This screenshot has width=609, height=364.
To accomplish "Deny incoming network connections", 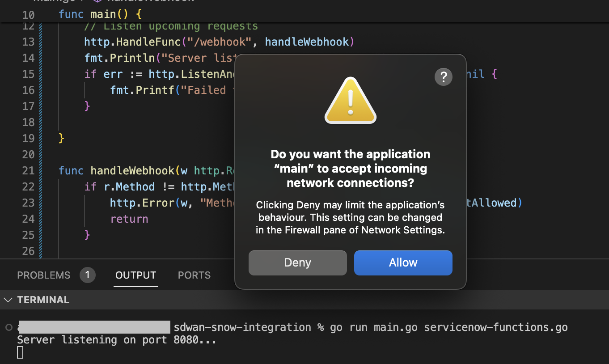I will [297, 262].
